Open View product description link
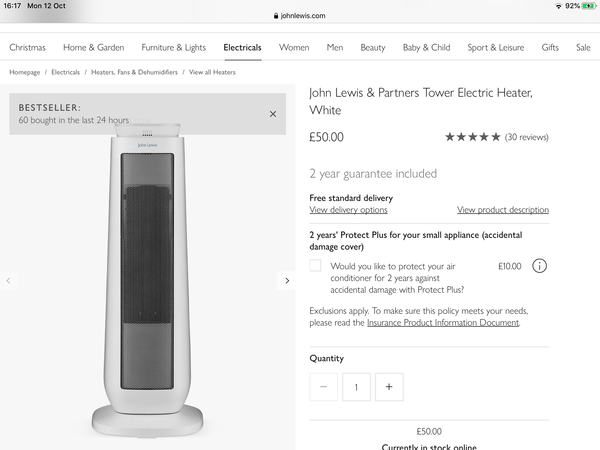The height and width of the screenshot is (450, 600). 503,210
